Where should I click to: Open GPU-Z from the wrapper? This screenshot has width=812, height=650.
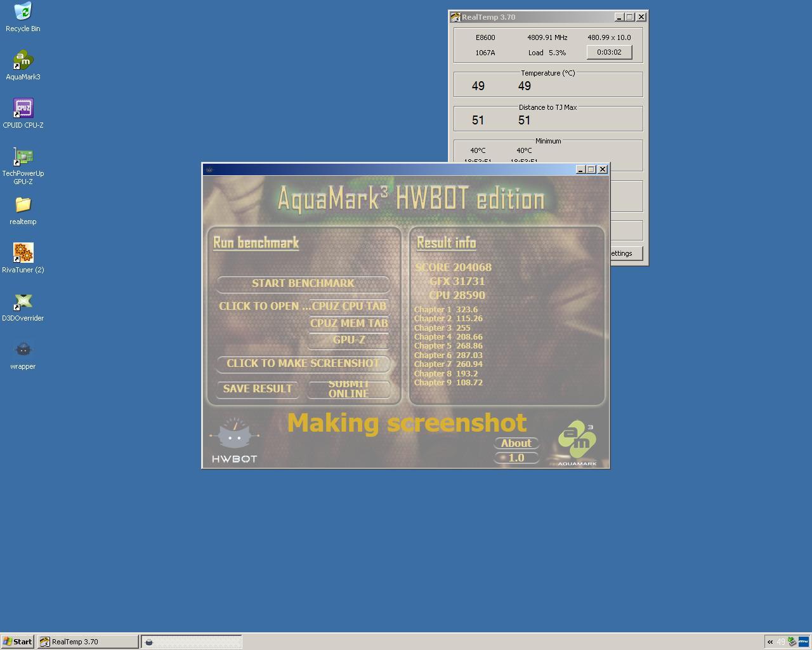349,340
